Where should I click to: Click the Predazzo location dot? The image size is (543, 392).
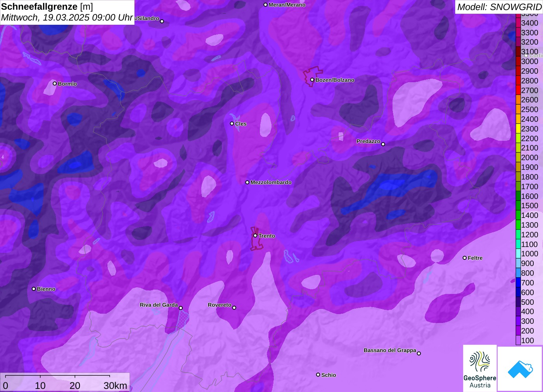point(383,144)
